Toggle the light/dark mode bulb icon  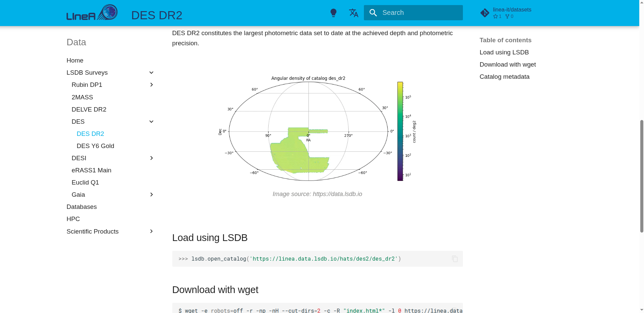333,13
